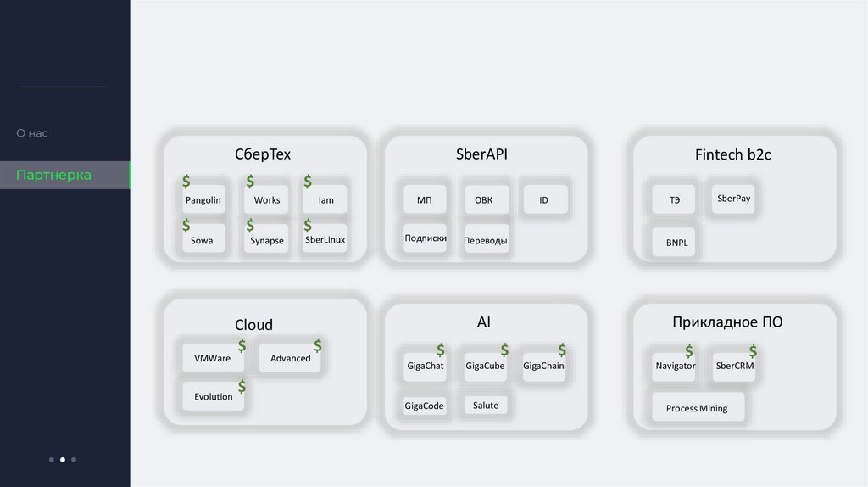Screen dimensions: 868x487
Task: Click the BNPL fintech tile
Action: click(x=676, y=243)
